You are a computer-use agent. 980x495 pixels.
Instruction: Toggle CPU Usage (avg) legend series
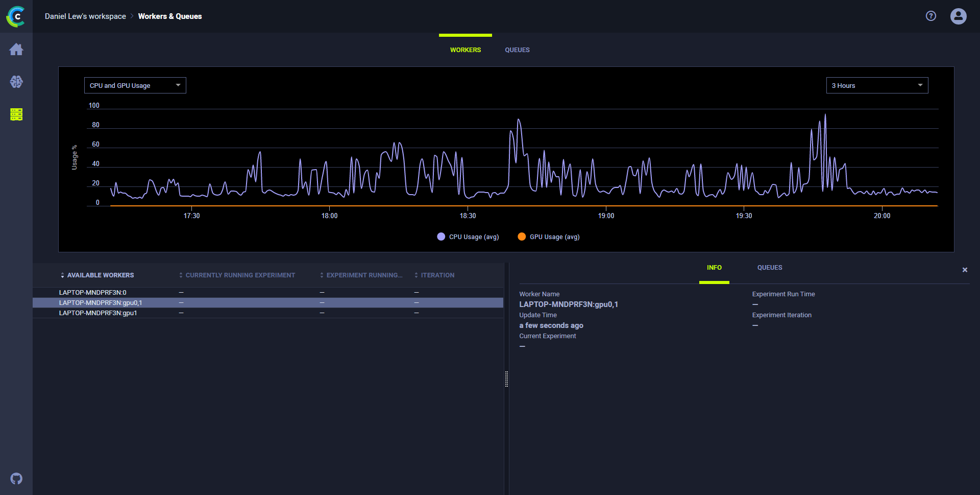(x=468, y=237)
